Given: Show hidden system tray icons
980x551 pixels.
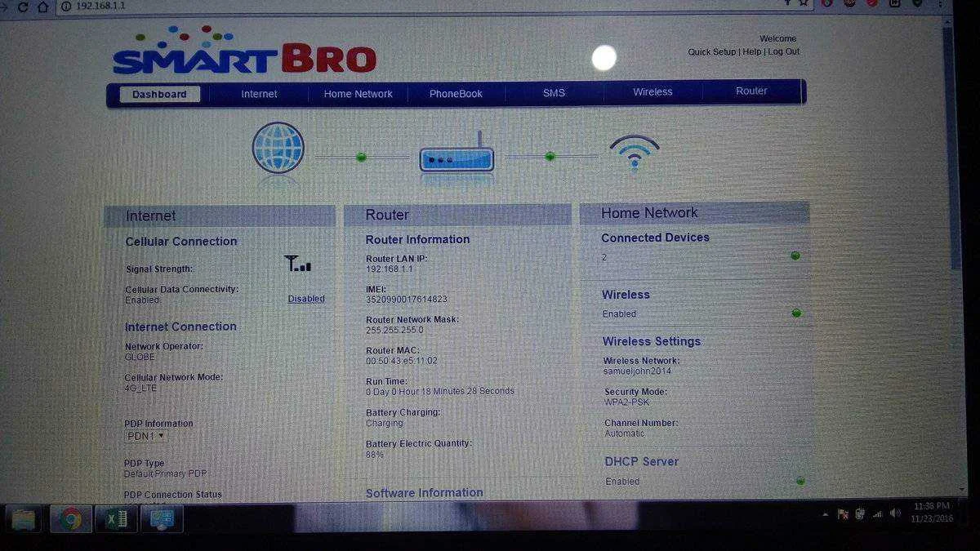Looking at the screenshot, I should point(825,514).
